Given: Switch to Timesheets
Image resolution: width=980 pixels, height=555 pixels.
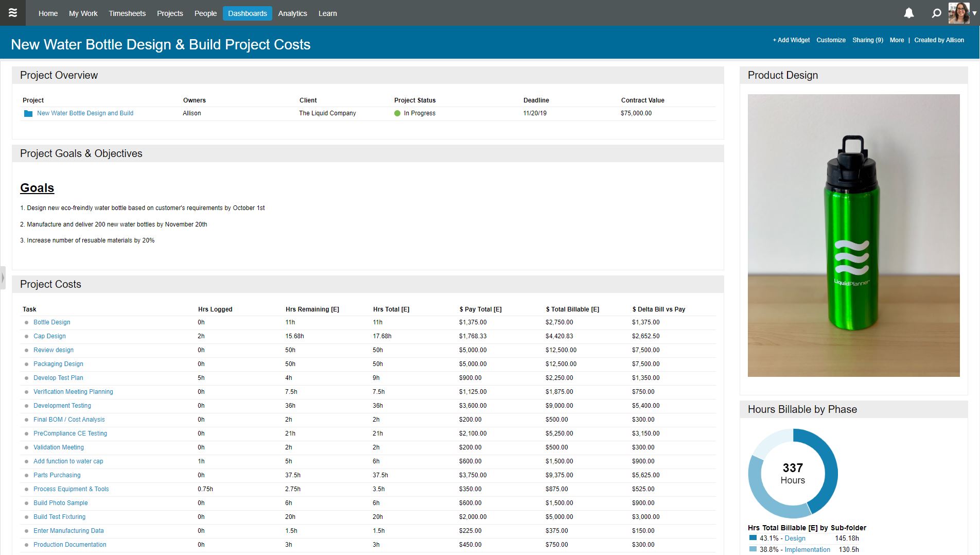Looking at the screenshot, I should (127, 13).
